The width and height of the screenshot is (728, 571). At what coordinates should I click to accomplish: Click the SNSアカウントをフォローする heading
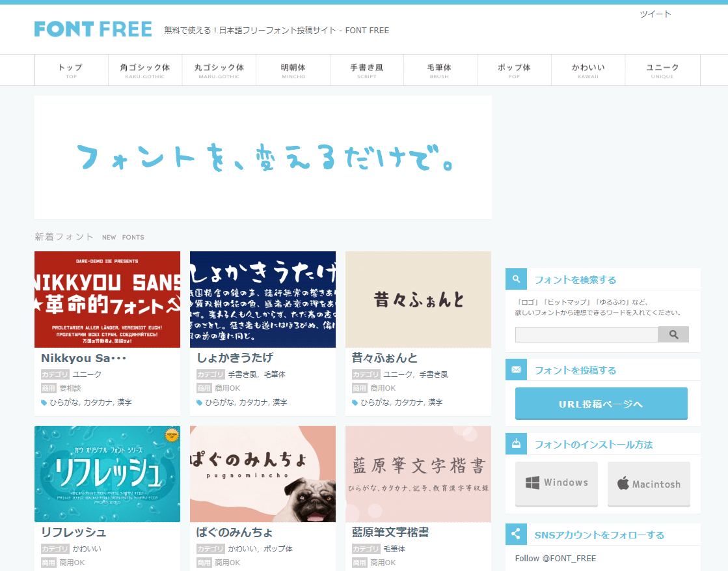[x=599, y=535]
